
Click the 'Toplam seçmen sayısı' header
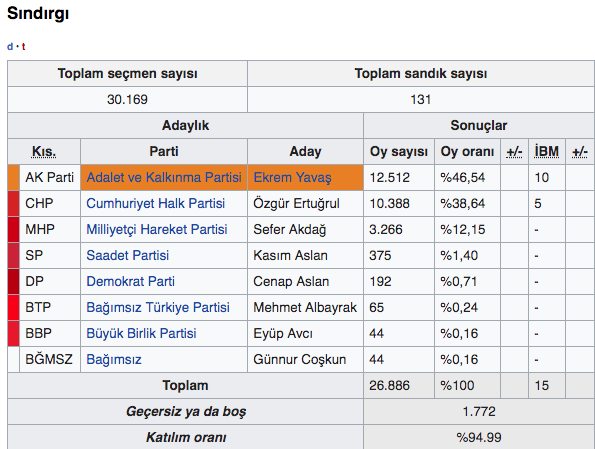(x=128, y=74)
